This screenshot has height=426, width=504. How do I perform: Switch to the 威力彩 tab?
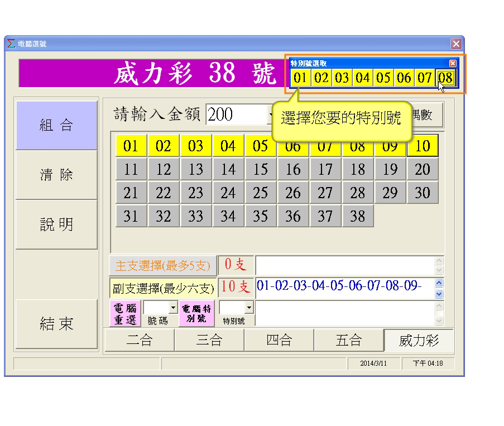coord(419,340)
